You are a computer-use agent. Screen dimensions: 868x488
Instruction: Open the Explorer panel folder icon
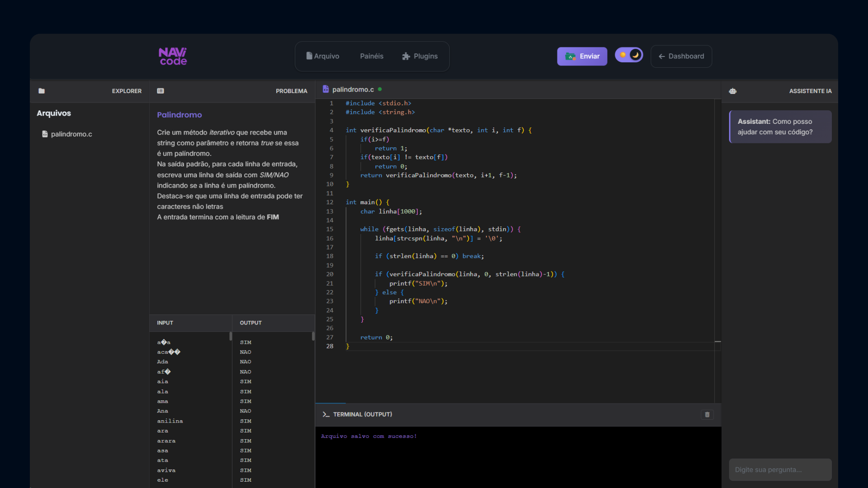click(42, 91)
